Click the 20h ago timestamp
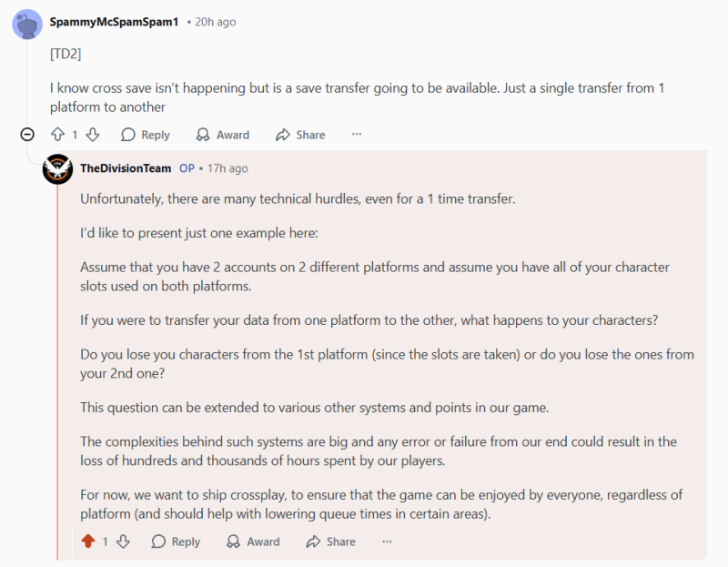Viewport: 728px width, 567px height. click(215, 22)
